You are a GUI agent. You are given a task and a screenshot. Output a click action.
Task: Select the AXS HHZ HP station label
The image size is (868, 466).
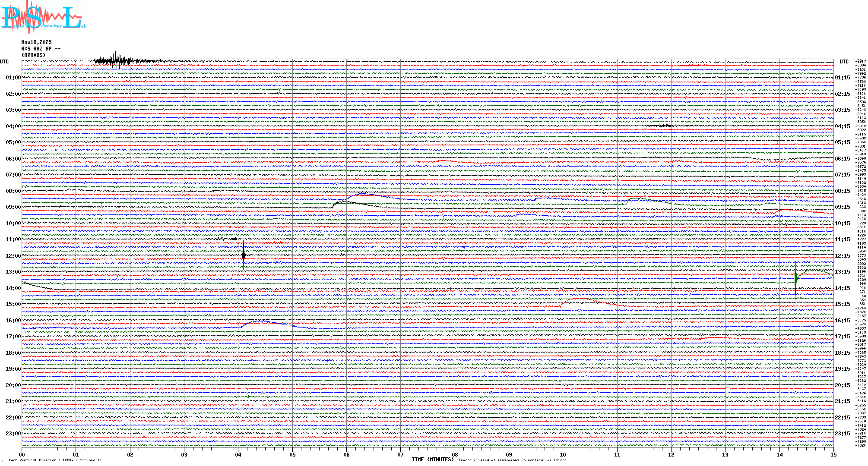41,49
